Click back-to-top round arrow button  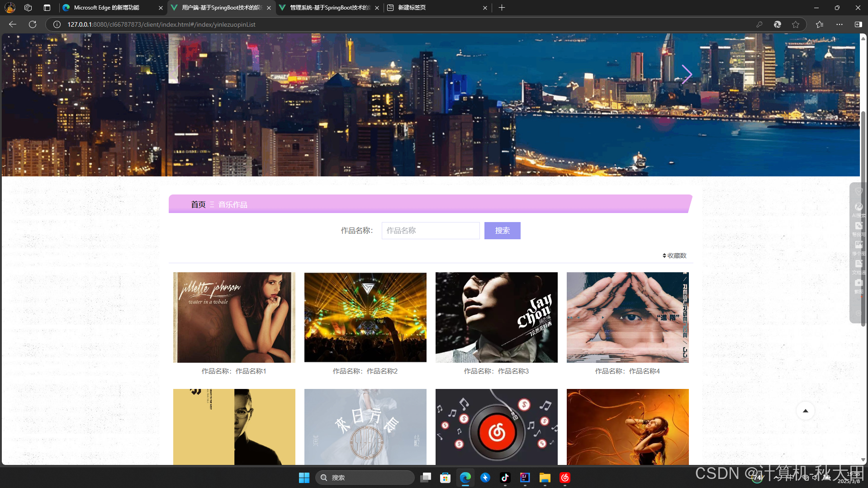click(x=805, y=411)
